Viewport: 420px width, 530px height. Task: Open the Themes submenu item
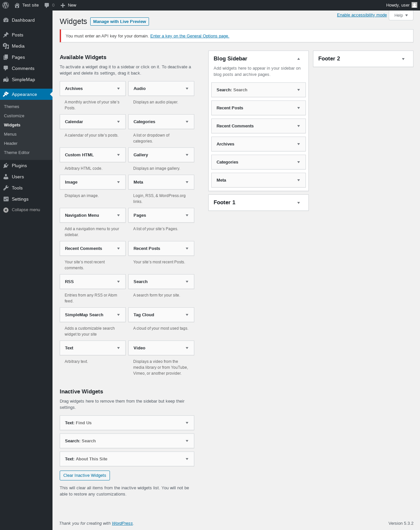pos(11,107)
